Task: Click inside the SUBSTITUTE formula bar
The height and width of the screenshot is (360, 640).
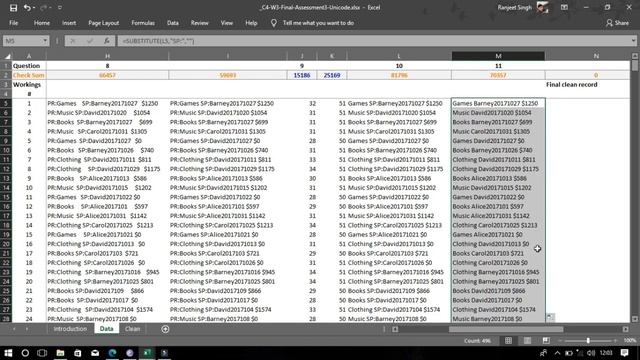Action: click(x=373, y=41)
